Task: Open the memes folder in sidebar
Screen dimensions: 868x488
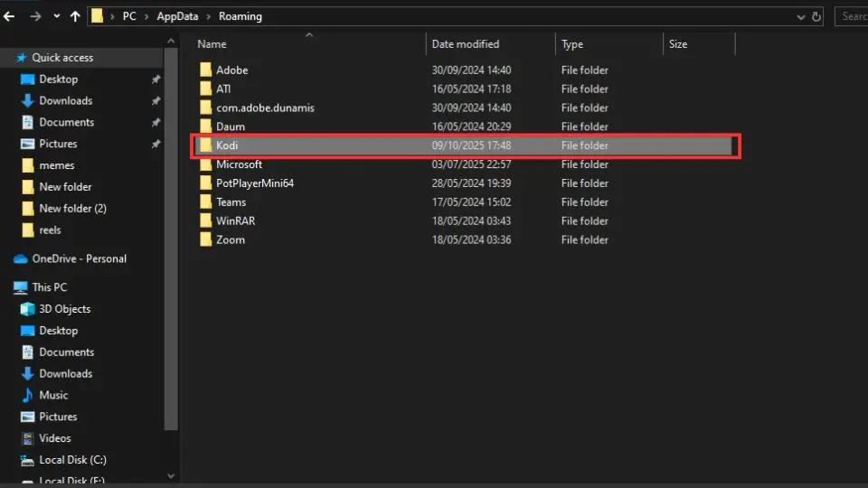Action: pyautogui.click(x=56, y=165)
